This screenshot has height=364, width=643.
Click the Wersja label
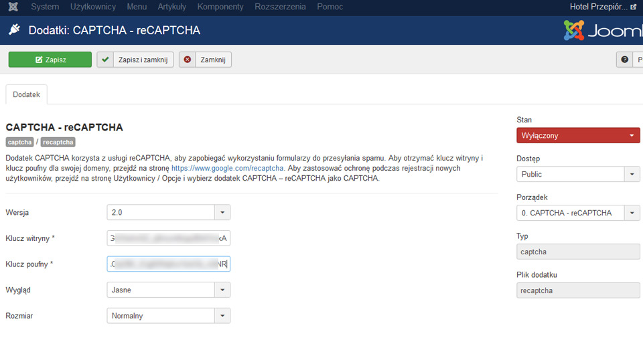click(x=17, y=213)
